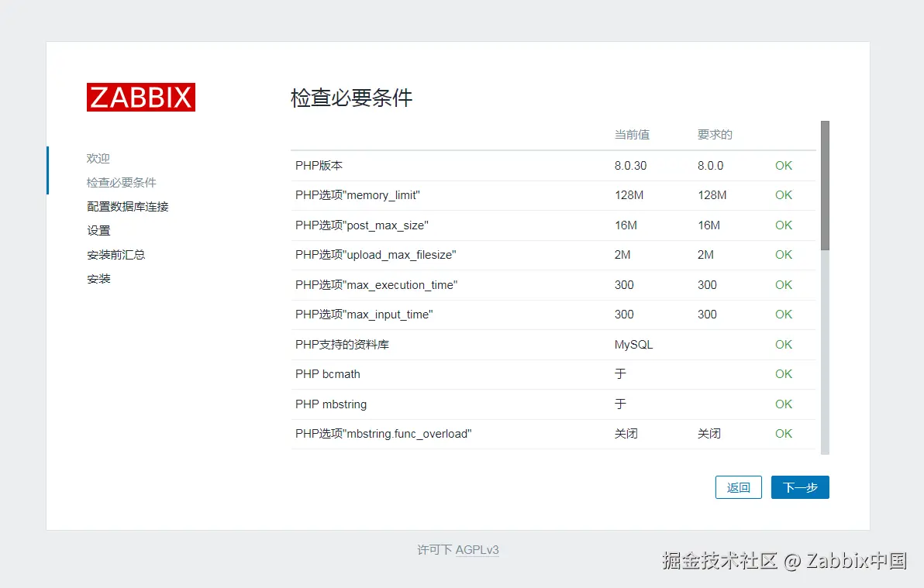Click the PHP版本 row label

319,166
